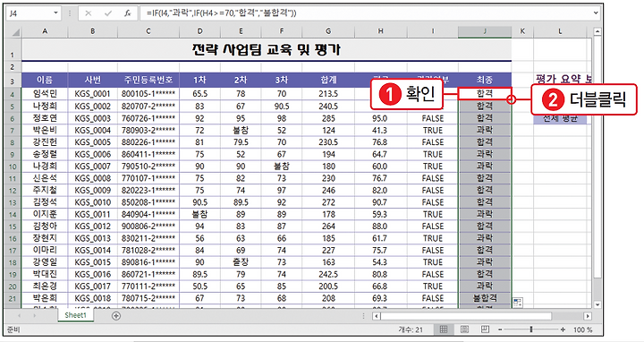Select row 21 header
Viewport: 644px width, 342px height.
(x=13, y=298)
